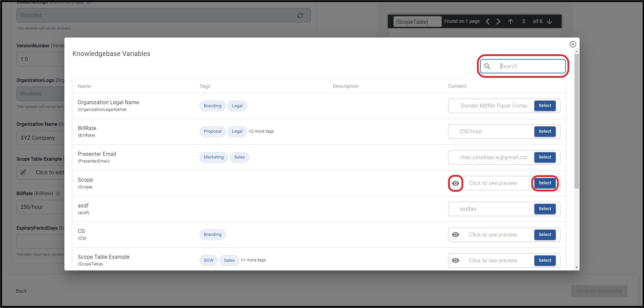The height and width of the screenshot is (308, 644).
Task: Click Generate Deliverable button
Action: [599, 291]
